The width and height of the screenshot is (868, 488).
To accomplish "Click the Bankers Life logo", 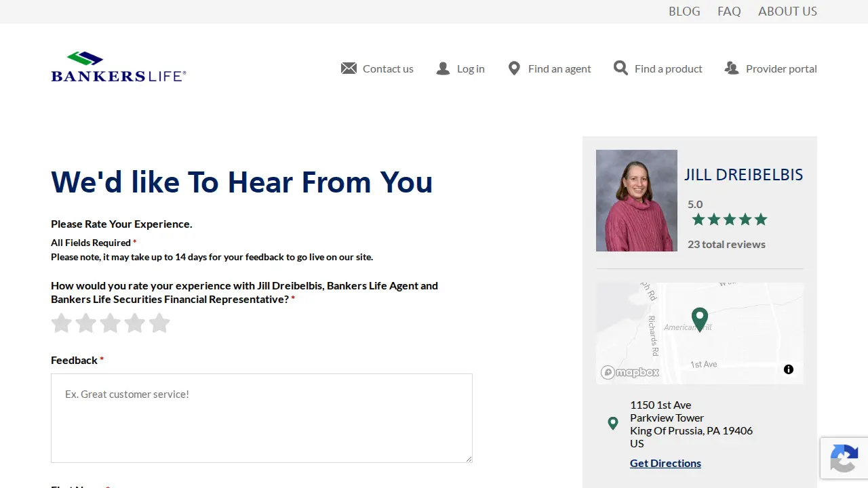I will coord(119,66).
